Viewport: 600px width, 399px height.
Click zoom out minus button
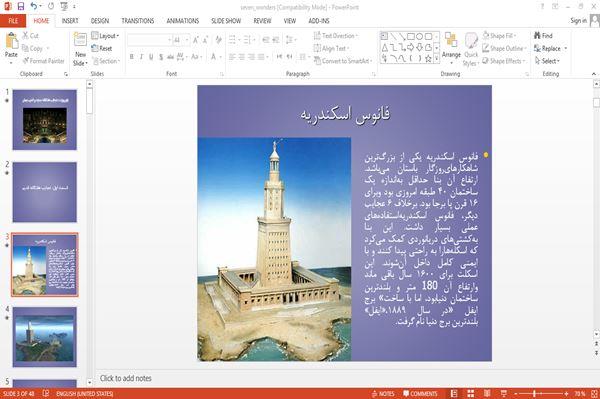click(516, 394)
